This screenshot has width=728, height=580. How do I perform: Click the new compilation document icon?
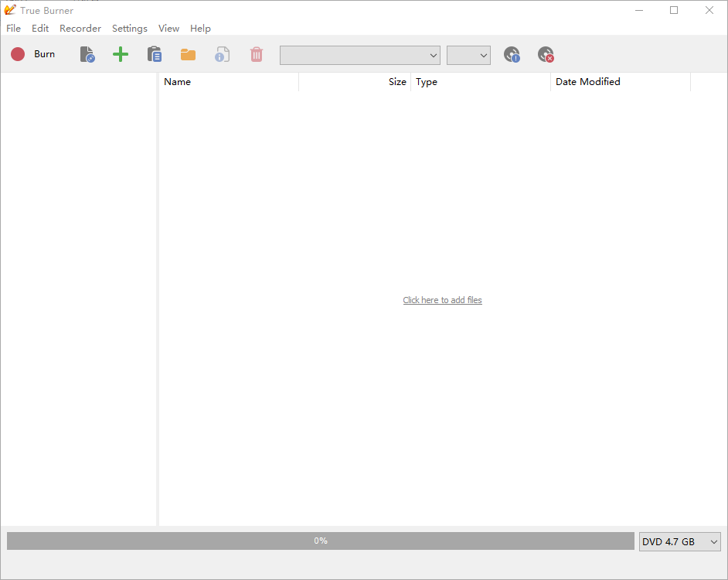coord(87,54)
